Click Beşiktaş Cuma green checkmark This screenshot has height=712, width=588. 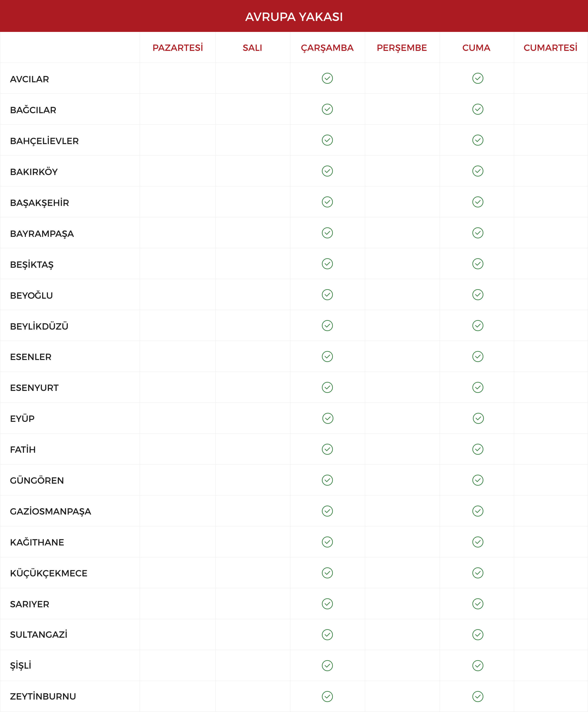pos(478,264)
